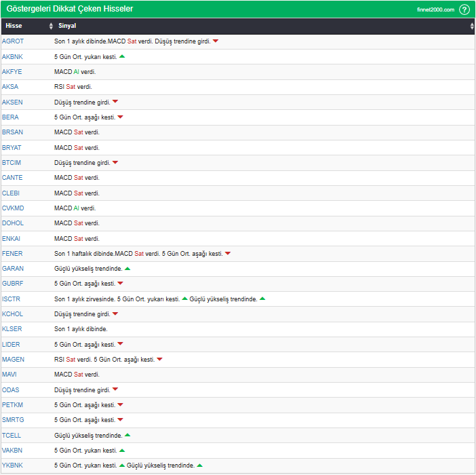Click the last green arrow in the ISCTR row
The height and width of the screenshot is (475, 476).
tap(262, 299)
